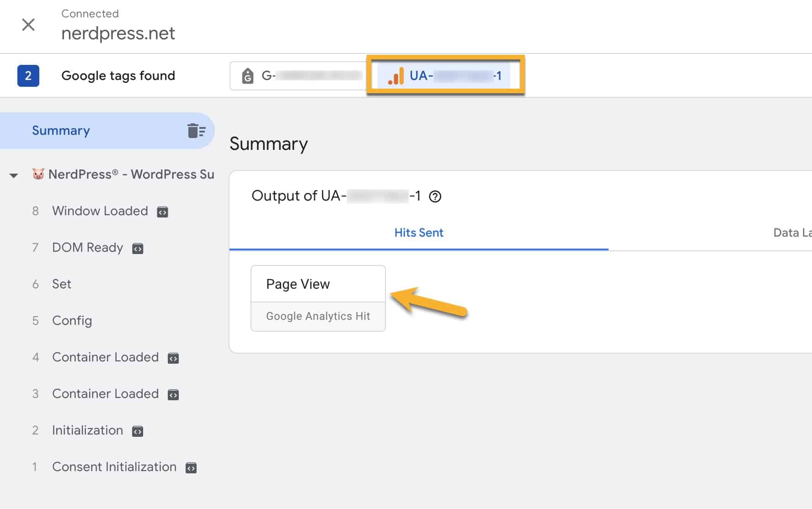Open code icon next to Initialization
The height and width of the screenshot is (509, 812).
tap(137, 431)
